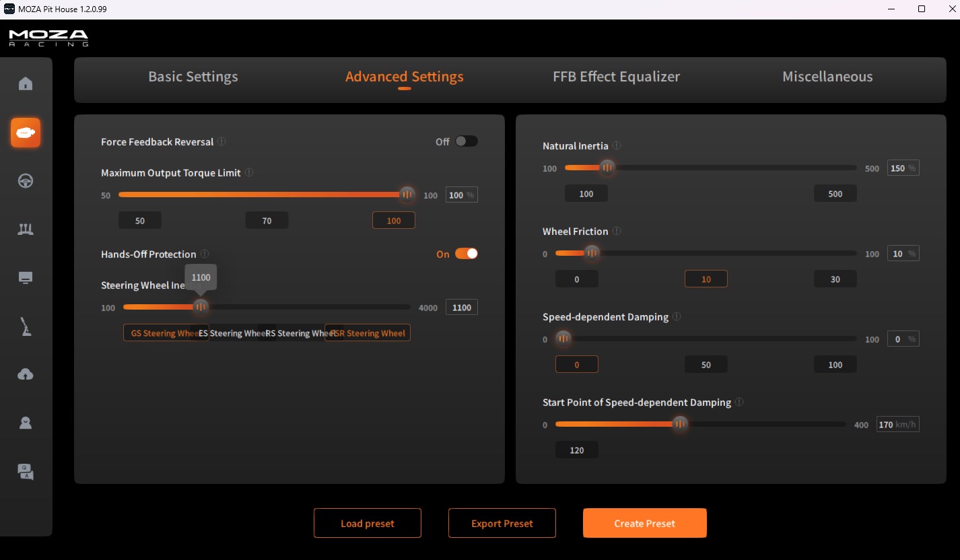Image resolution: width=960 pixels, height=560 pixels.
Task: Set Natural Inertia preset to 100
Action: point(586,194)
